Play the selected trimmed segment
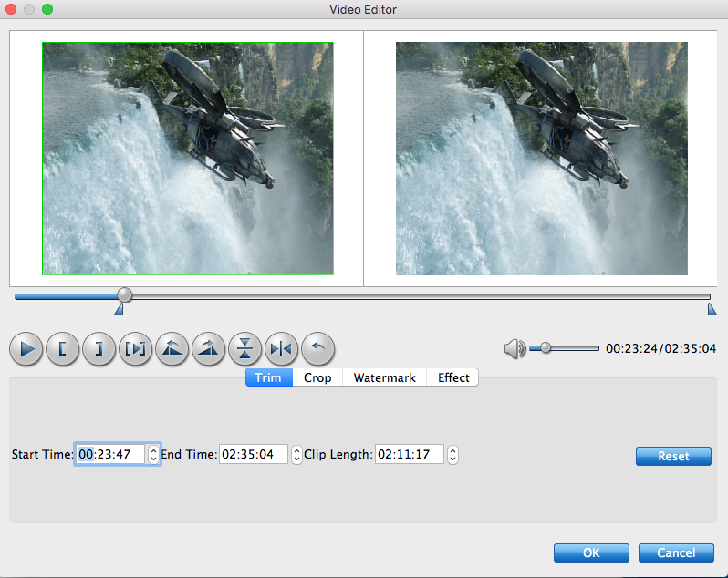 136,348
